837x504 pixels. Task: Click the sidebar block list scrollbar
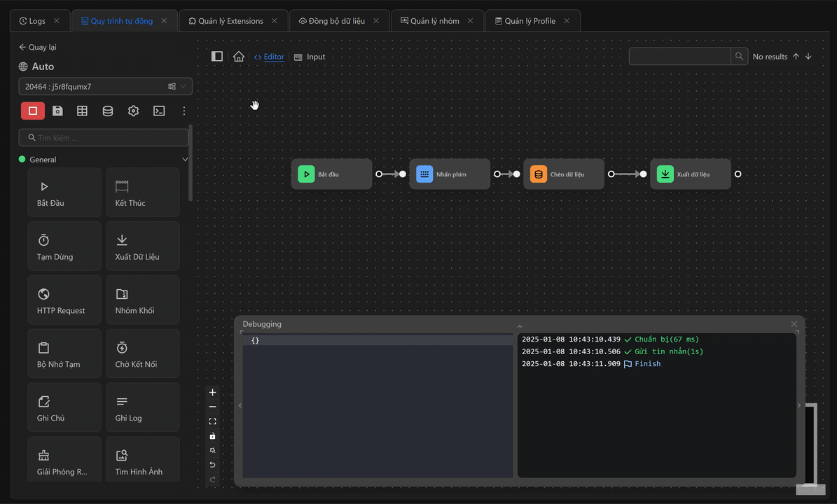[x=191, y=162]
